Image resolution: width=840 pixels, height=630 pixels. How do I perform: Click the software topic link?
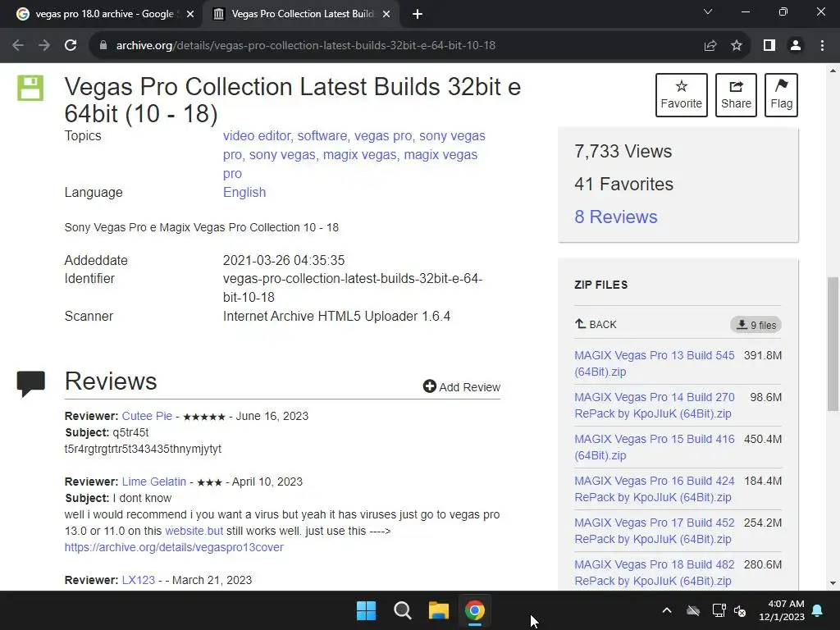[x=322, y=135]
